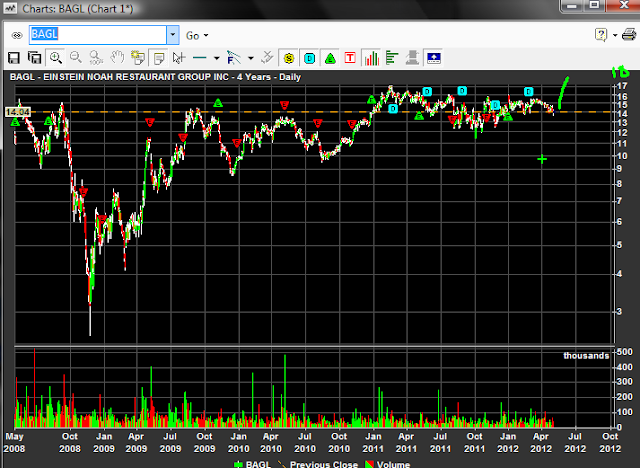Toggle earnings E marker display

point(330,58)
